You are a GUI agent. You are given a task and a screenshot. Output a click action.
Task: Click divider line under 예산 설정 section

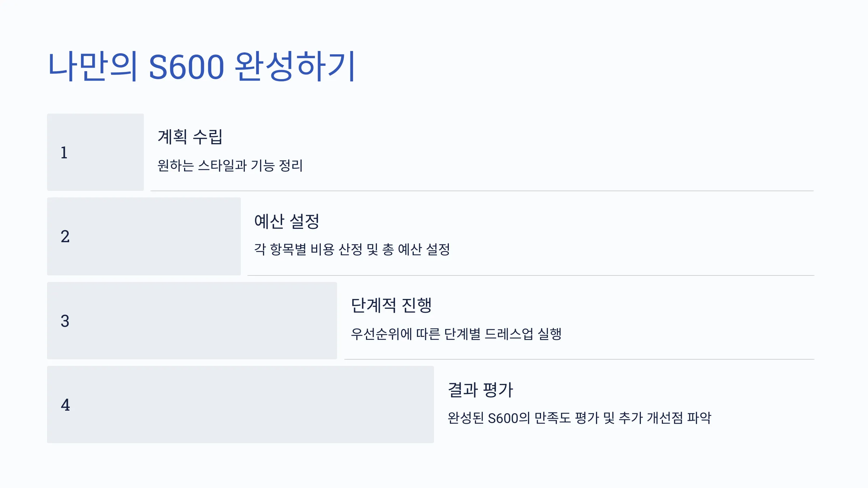(x=531, y=275)
